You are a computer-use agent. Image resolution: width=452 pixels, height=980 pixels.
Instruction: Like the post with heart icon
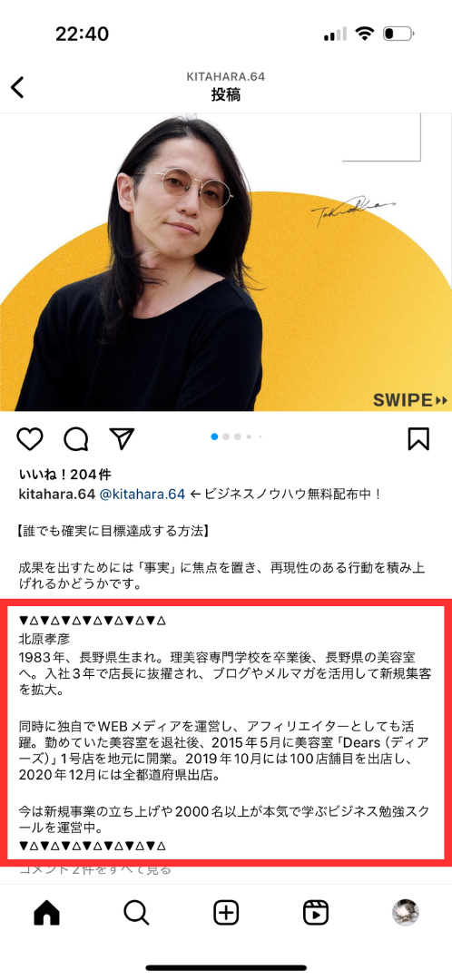click(x=29, y=439)
